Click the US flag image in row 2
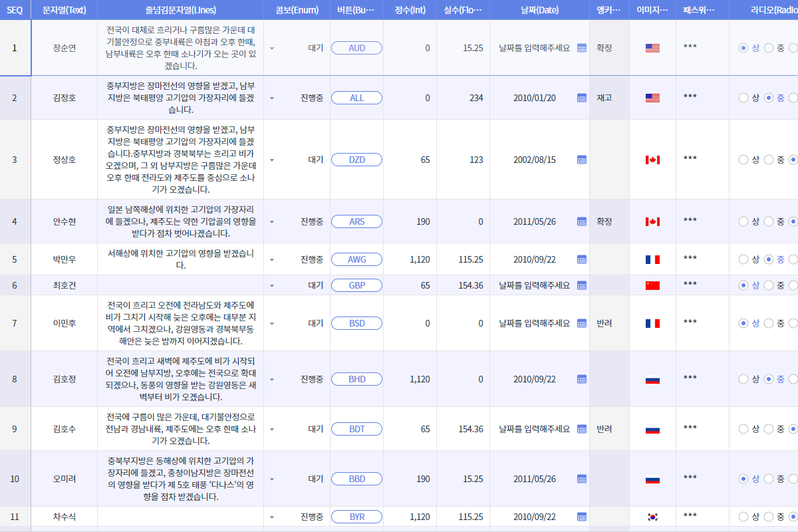 [652, 98]
